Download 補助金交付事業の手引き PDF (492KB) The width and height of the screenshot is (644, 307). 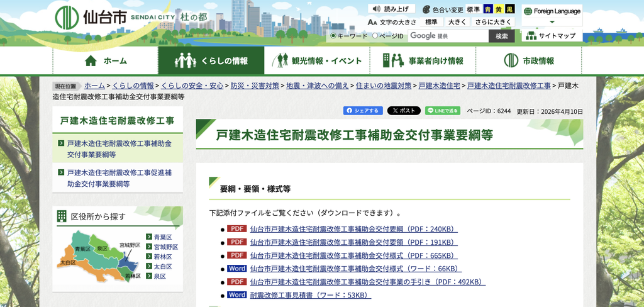click(367, 282)
